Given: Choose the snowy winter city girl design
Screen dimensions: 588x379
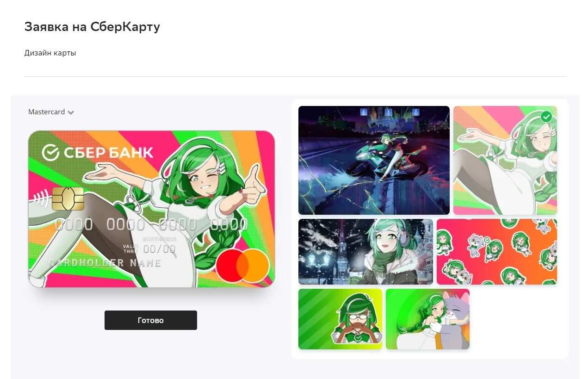Looking at the screenshot, I should (x=365, y=252).
